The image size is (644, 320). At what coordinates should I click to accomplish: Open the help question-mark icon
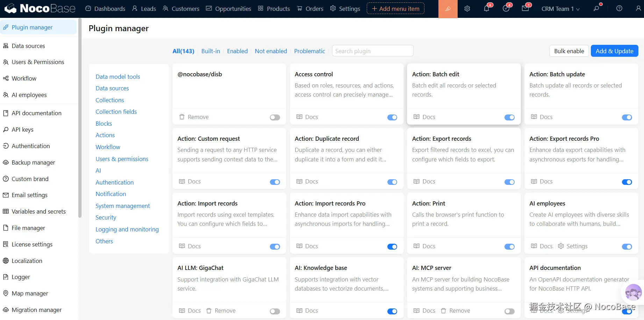coord(619,9)
